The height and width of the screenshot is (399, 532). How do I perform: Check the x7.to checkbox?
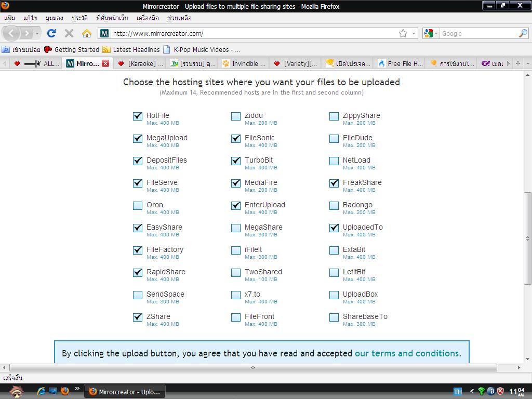tap(236, 295)
